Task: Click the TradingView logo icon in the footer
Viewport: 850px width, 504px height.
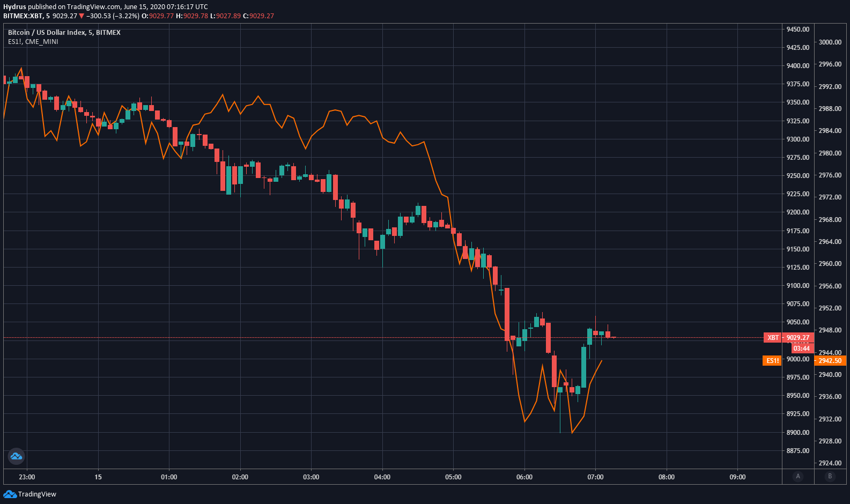Action: [x=10, y=494]
